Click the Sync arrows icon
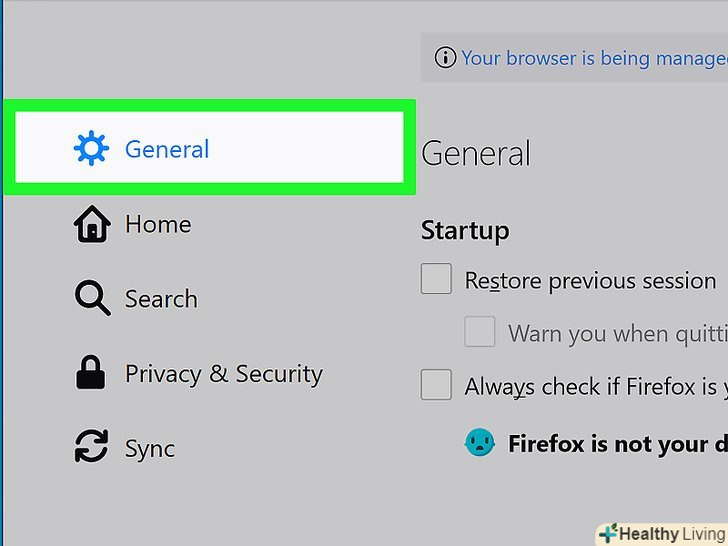Viewport: 728px width, 546px height. [x=91, y=448]
